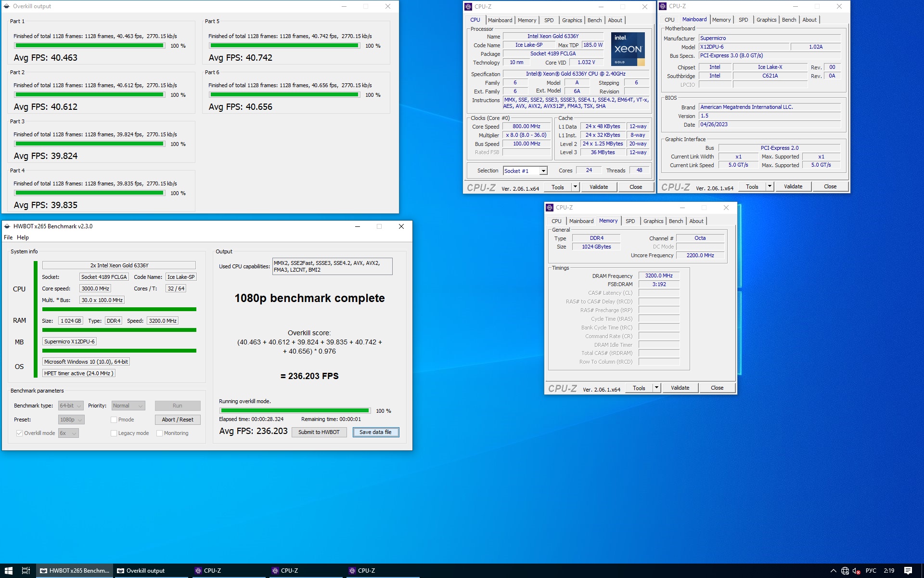The width and height of the screenshot is (924, 578).
Task: Click the Used CPU capabilities text box
Action: (332, 266)
